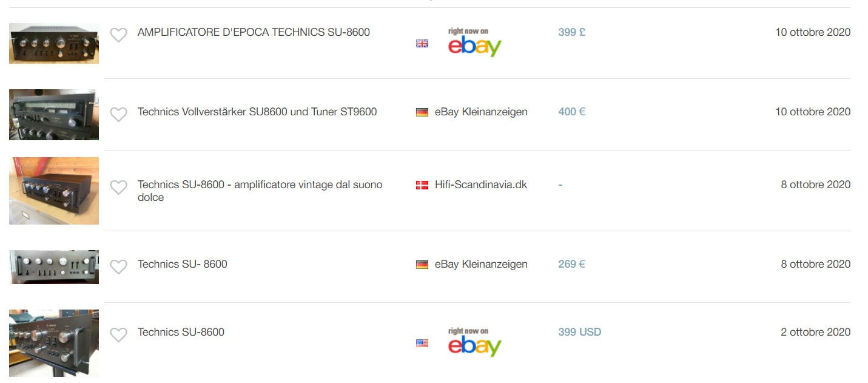Click the UK flag icon
Viewport: 868px width, 383px height.
(x=422, y=43)
